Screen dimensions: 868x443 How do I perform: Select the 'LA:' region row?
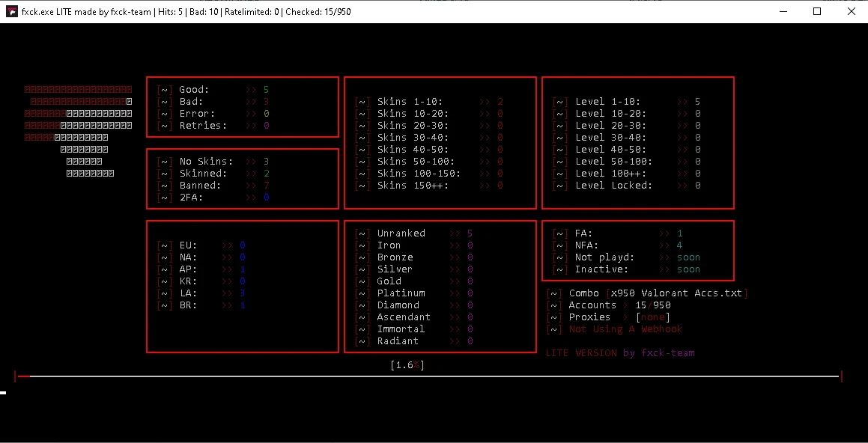tap(201, 293)
